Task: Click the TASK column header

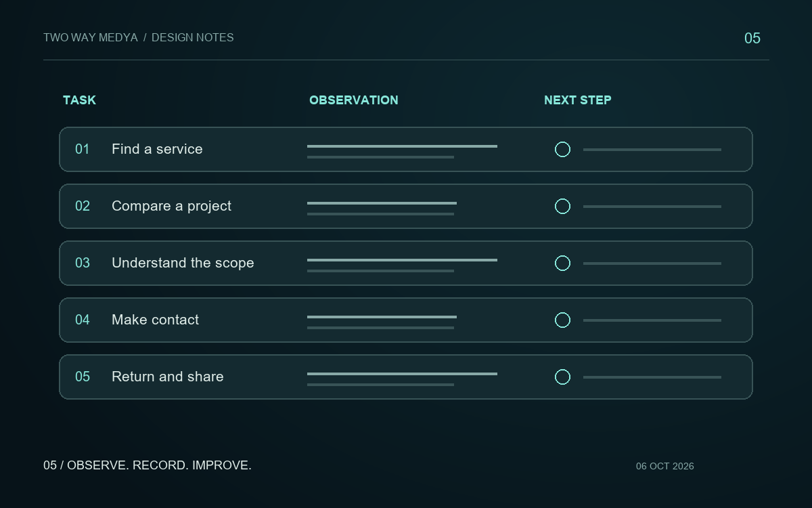Action: click(79, 100)
